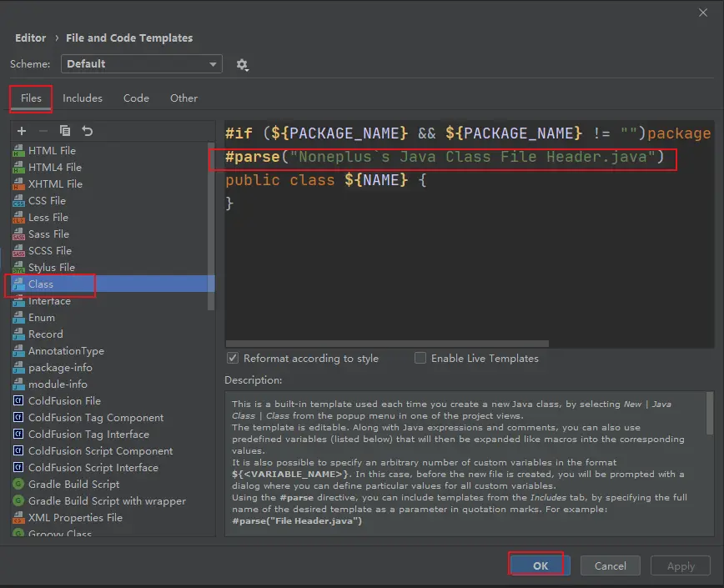Click the copy template icon
Screen dimensions: 724x588
(x=65, y=131)
